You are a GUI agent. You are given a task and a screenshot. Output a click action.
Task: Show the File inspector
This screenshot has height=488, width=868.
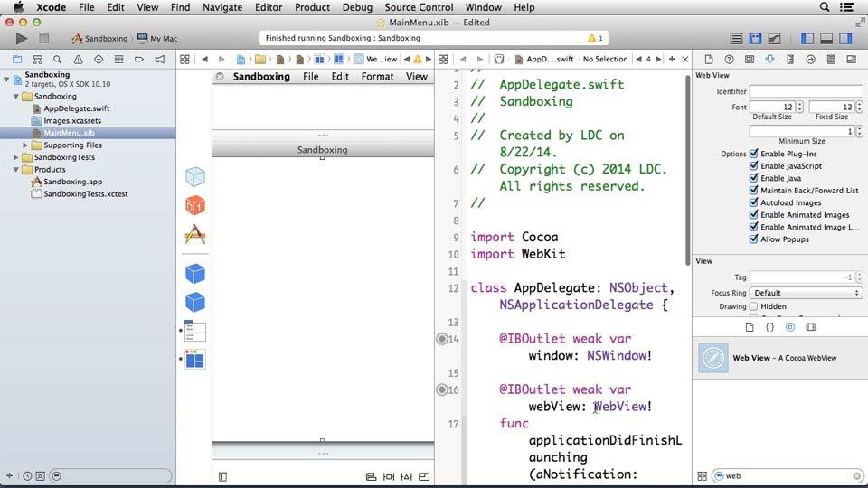(x=709, y=60)
